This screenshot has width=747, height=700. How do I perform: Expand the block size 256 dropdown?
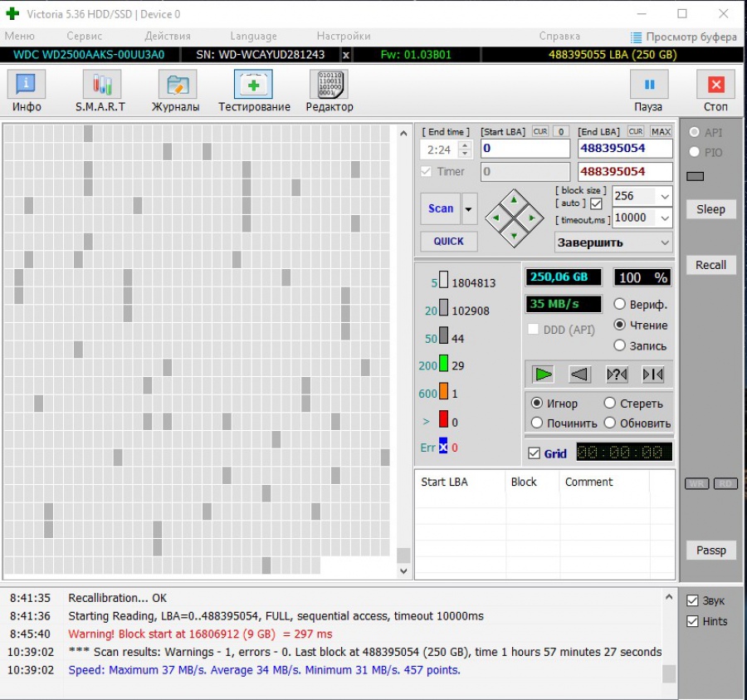click(x=664, y=197)
